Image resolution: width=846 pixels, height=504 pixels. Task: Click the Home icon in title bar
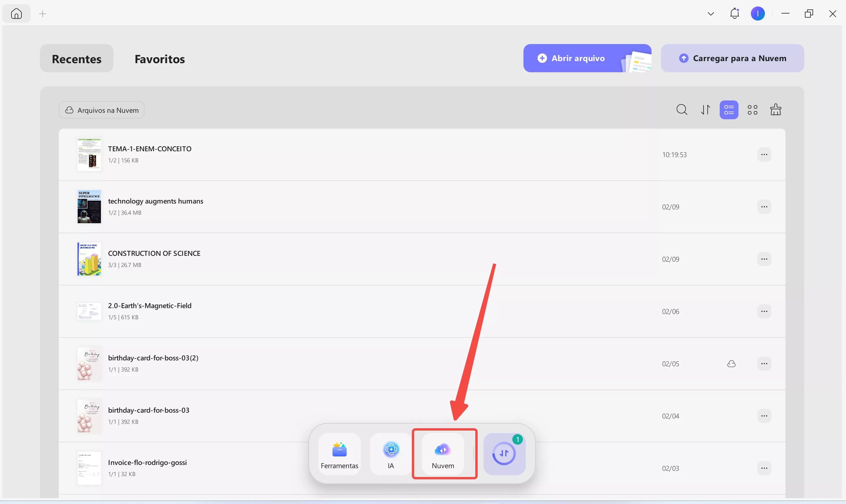pyautogui.click(x=16, y=14)
